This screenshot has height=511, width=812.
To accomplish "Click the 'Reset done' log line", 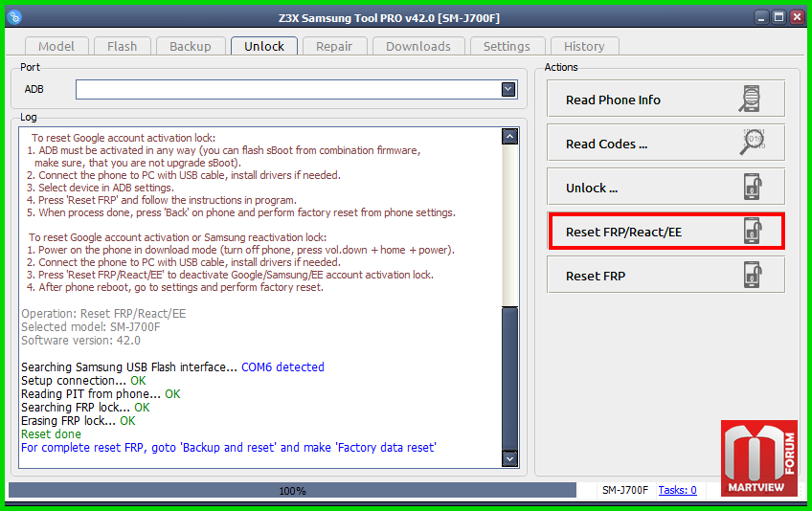I will (51, 434).
